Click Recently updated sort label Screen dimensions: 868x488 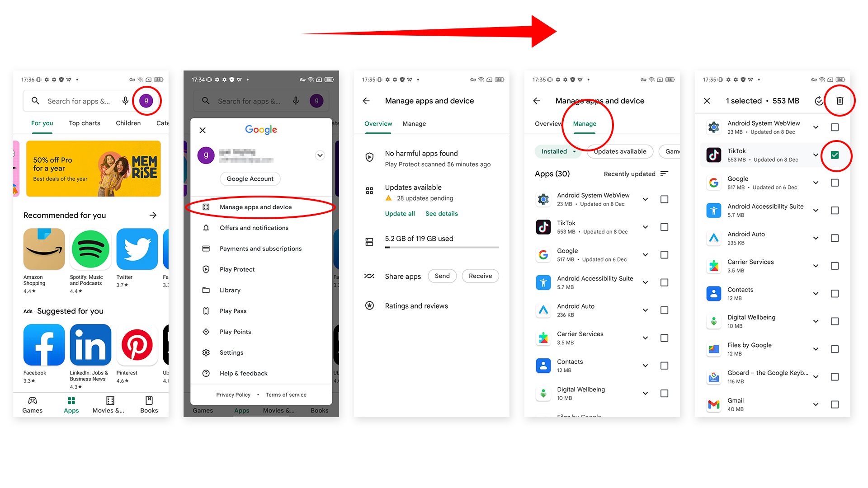pyautogui.click(x=629, y=174)
